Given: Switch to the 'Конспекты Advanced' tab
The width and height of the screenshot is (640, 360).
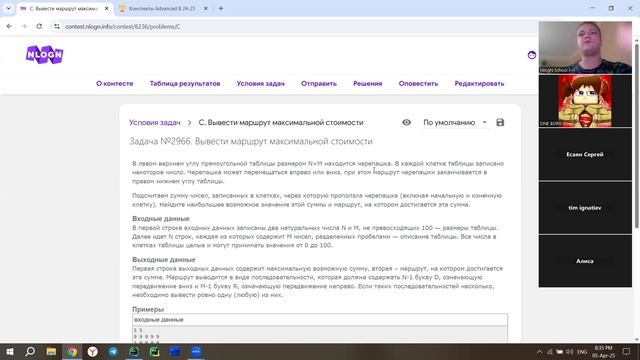Looking at the screenshot, I should coord(162,8).
